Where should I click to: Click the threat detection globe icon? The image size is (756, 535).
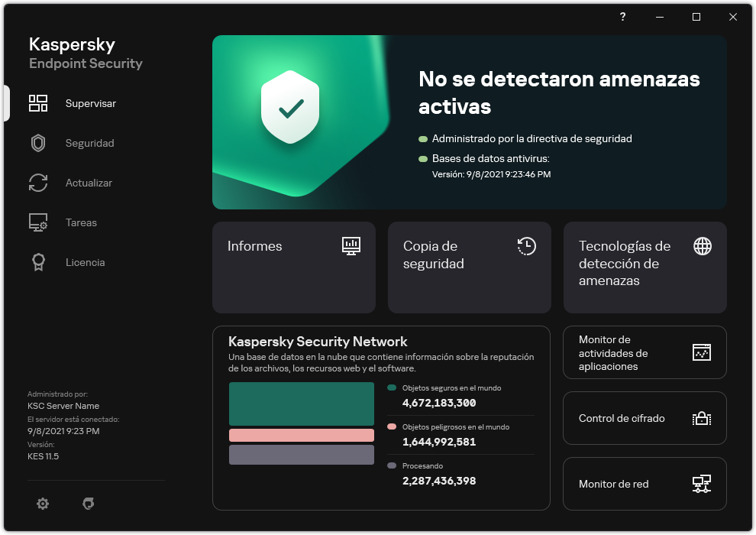[703, 245]
